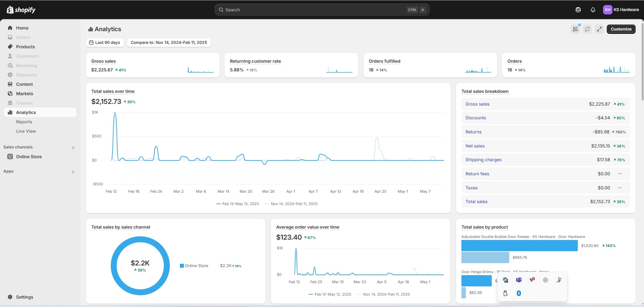The image size is (644, 307).
Task: Open the Net sales link in breakdown
Action: tap(475, 146)
